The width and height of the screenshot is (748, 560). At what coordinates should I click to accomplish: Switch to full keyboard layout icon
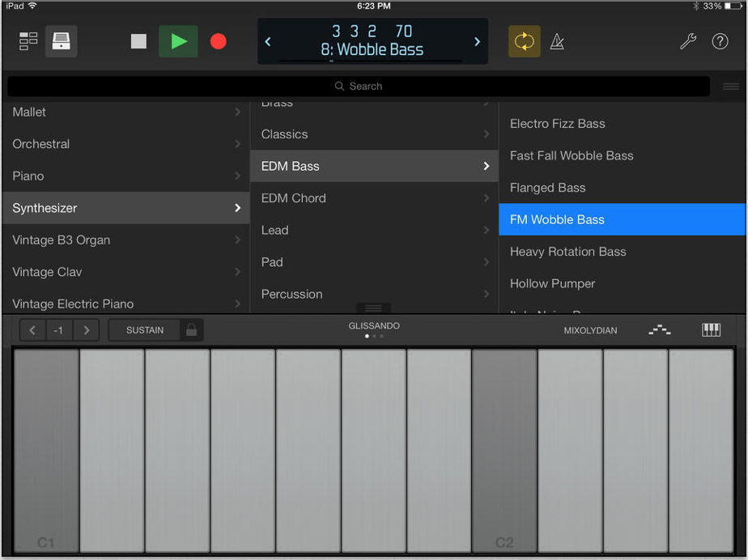710,329
